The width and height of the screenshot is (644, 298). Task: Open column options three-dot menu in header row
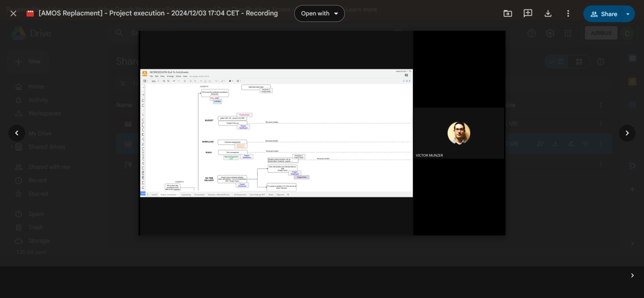click(601, 105)
